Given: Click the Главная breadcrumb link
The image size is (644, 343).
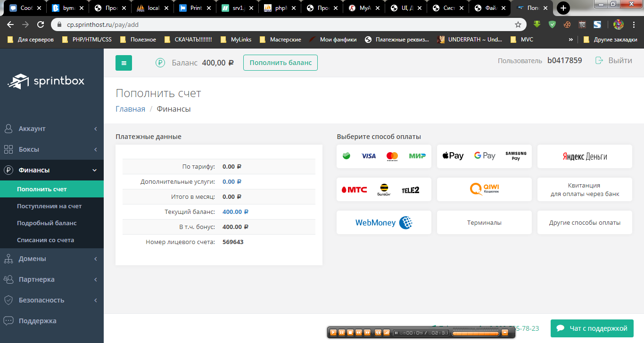Looking at the screenshot, I should click(131, 109).
